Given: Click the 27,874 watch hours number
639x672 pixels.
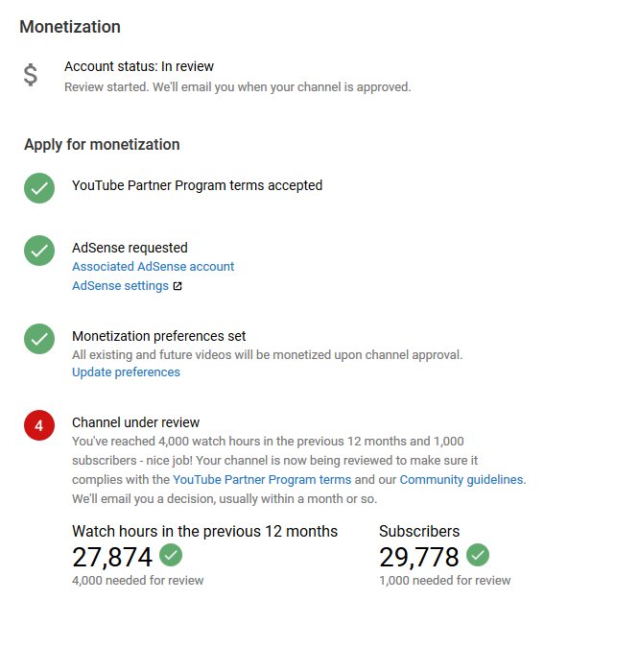Looking at the screenshot, I should (112, 557).
